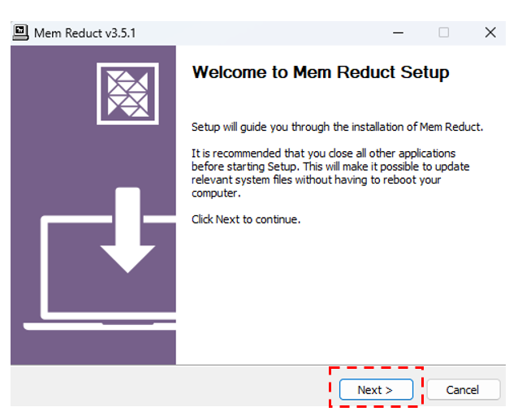Click the Mem Reduct triangle mosaic logo
This screenshot has height=420, width=522.
(x=127, y=94)
